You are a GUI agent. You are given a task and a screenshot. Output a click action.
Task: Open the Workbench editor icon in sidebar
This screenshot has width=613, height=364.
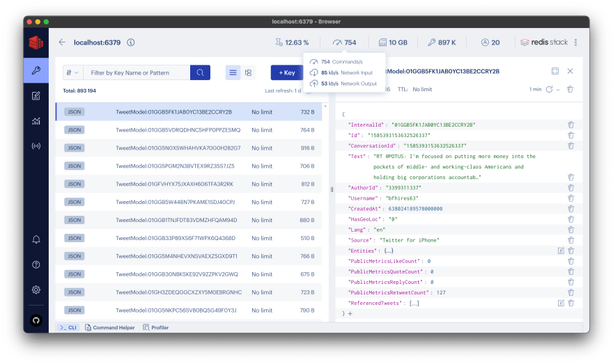(36, 95)
